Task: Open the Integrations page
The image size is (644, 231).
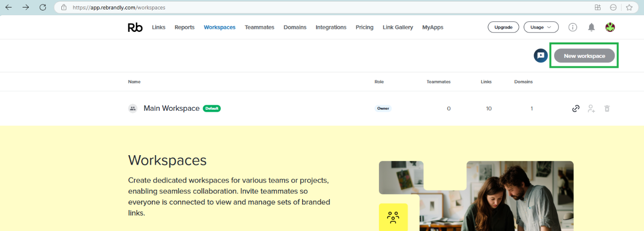Action: pos(330,27)
